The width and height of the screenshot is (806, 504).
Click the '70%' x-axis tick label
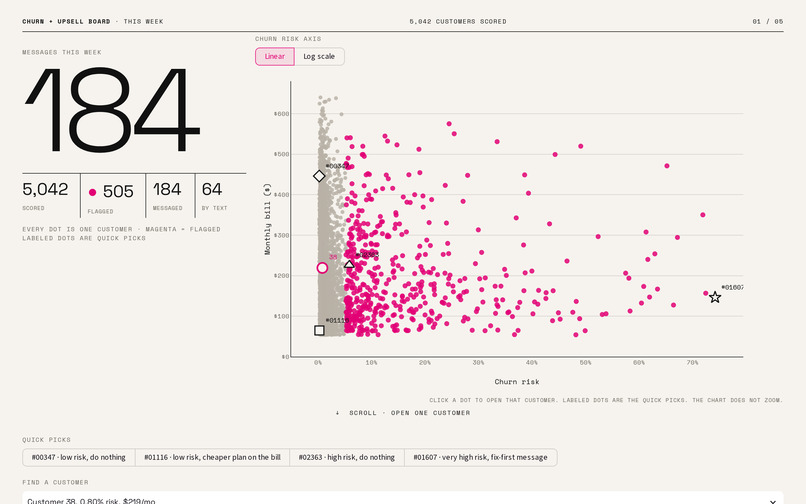click(x=692, y=363)
